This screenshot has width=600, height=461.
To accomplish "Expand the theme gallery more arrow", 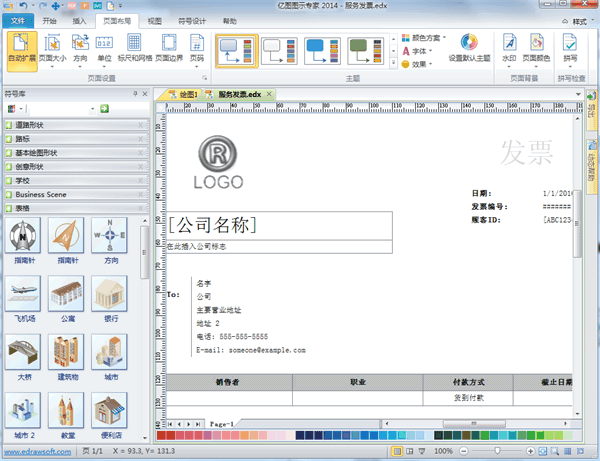I will (x=393, y=64).
